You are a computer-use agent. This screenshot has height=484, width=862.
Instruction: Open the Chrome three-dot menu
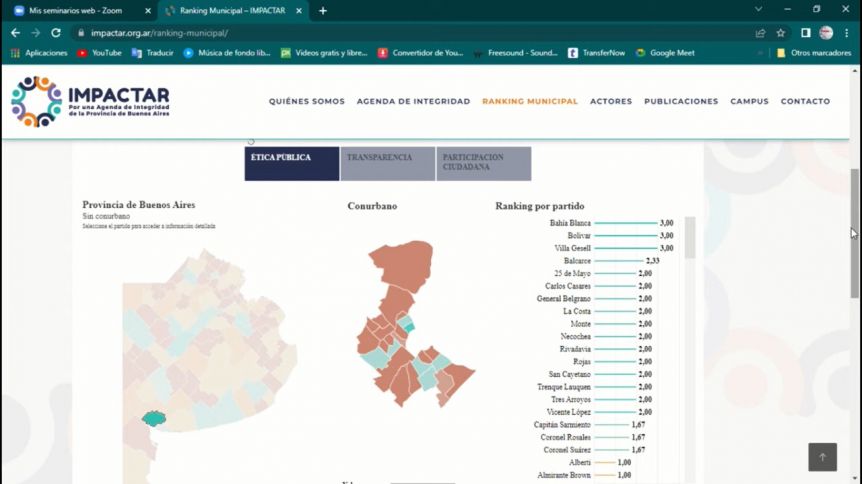click(847, 33)
